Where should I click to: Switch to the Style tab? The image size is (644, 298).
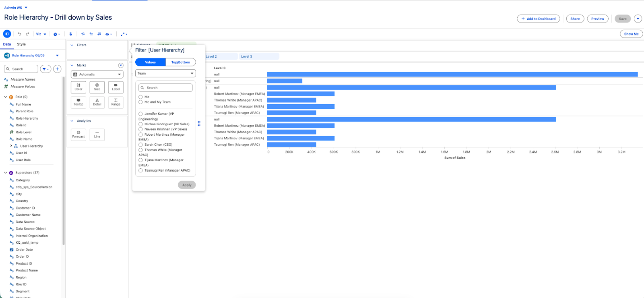click(21, 44)
